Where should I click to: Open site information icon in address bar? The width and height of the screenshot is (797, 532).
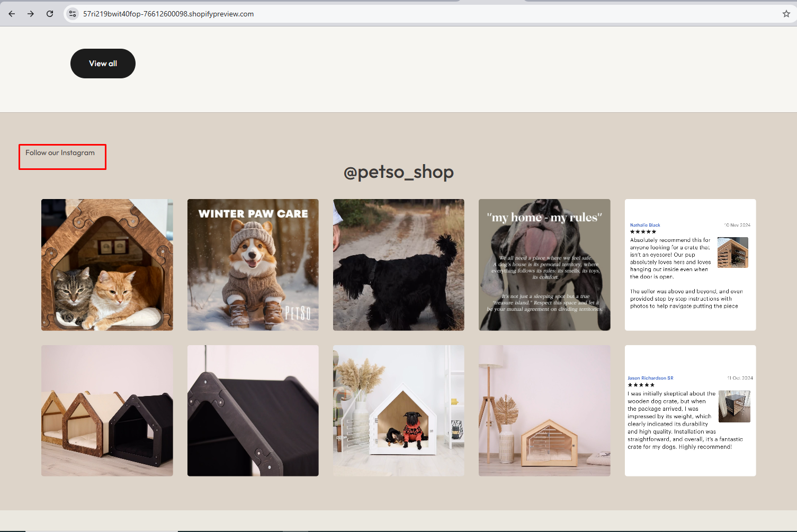point(73,14)
